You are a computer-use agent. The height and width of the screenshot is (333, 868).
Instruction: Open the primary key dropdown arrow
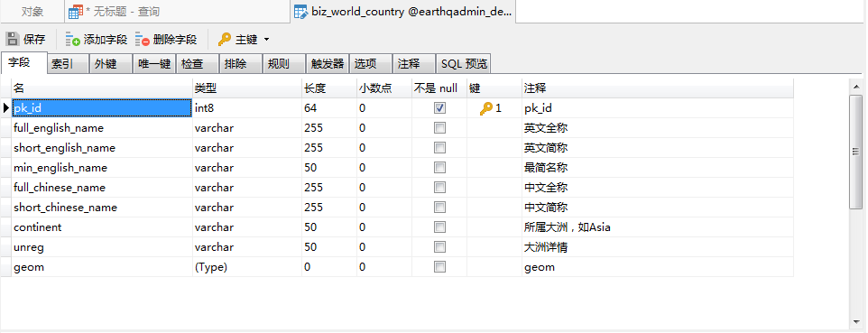266,40
